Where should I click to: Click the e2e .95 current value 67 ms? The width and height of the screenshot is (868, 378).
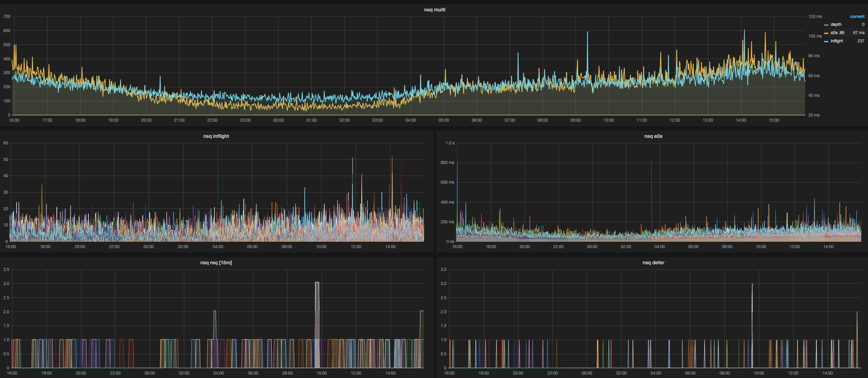[858, 33]
